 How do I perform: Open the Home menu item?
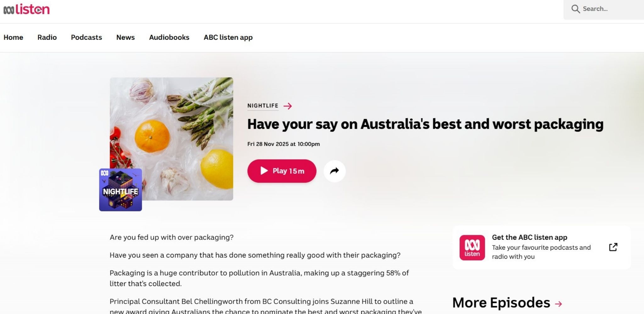coord(13,37)
